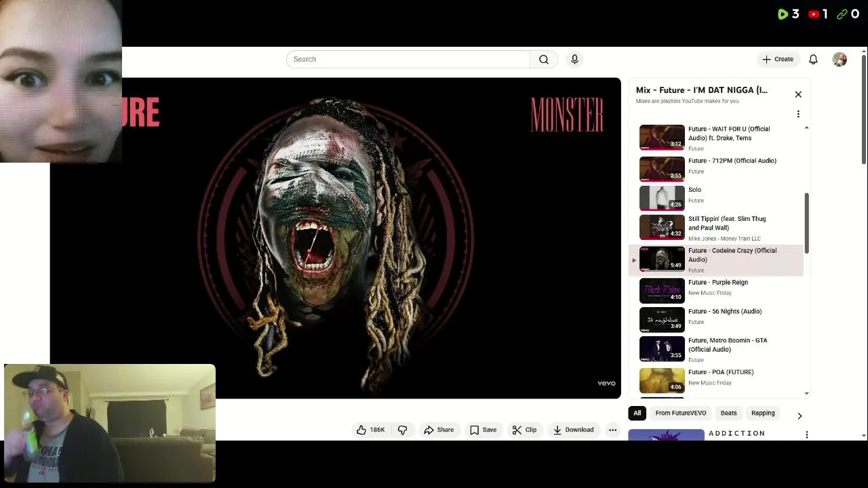Open the notifications bell

point(813,59)
